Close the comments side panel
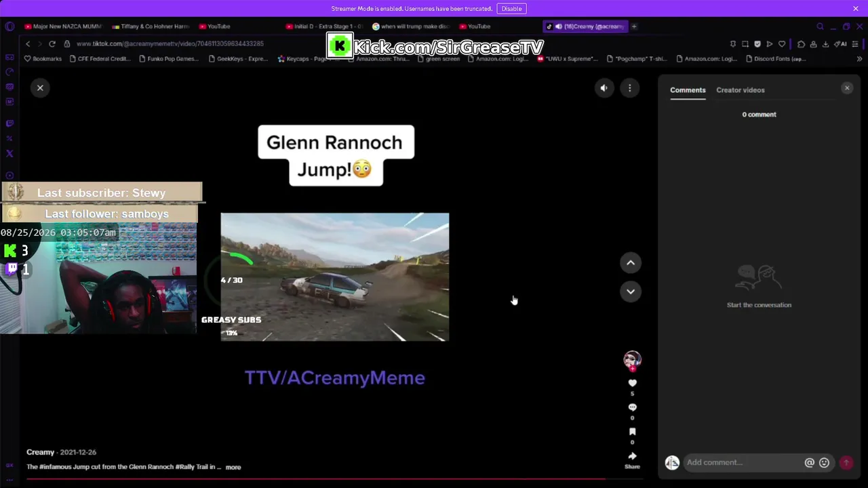868x488 pixels. point(847,88)
